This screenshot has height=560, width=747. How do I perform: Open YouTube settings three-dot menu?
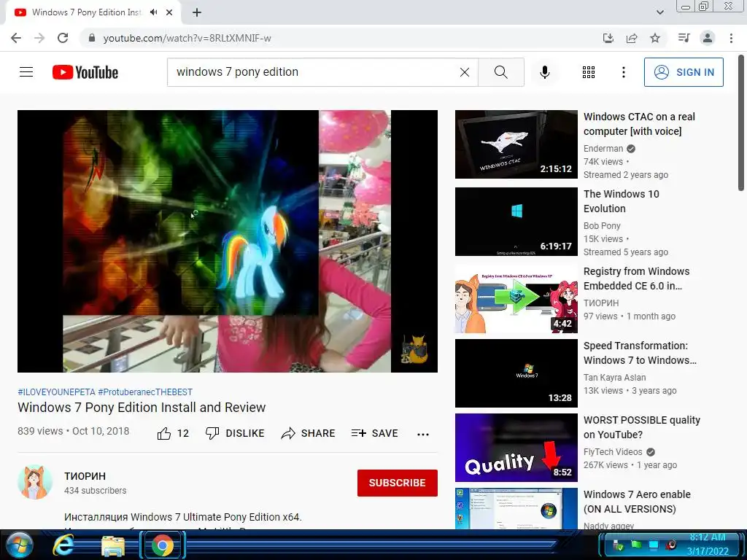click(x=623, y=72)
